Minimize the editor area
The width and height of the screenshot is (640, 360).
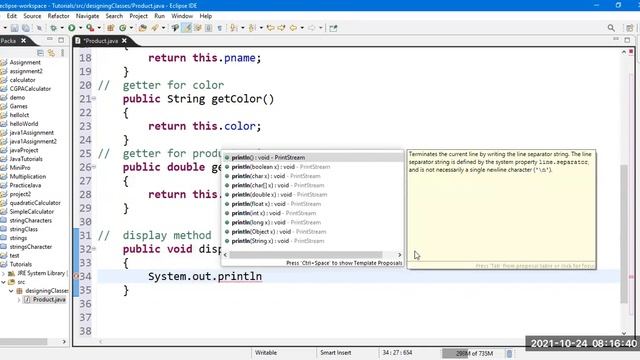point(616,39)
